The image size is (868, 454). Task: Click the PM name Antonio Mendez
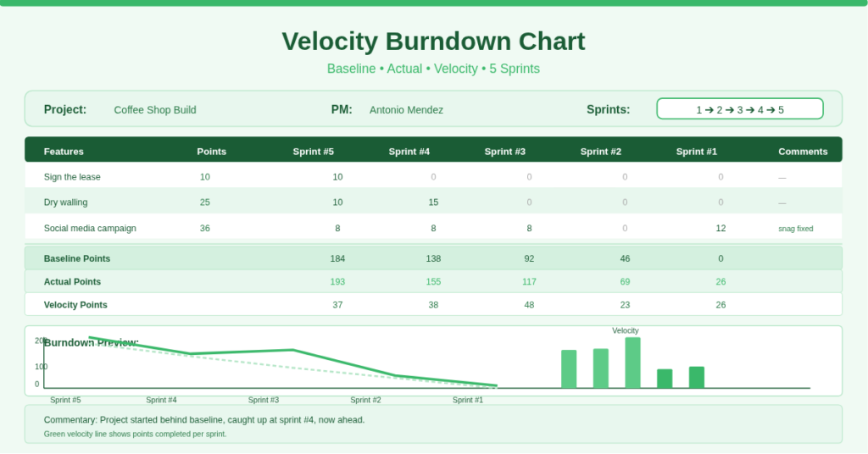(x=406, y=110)
